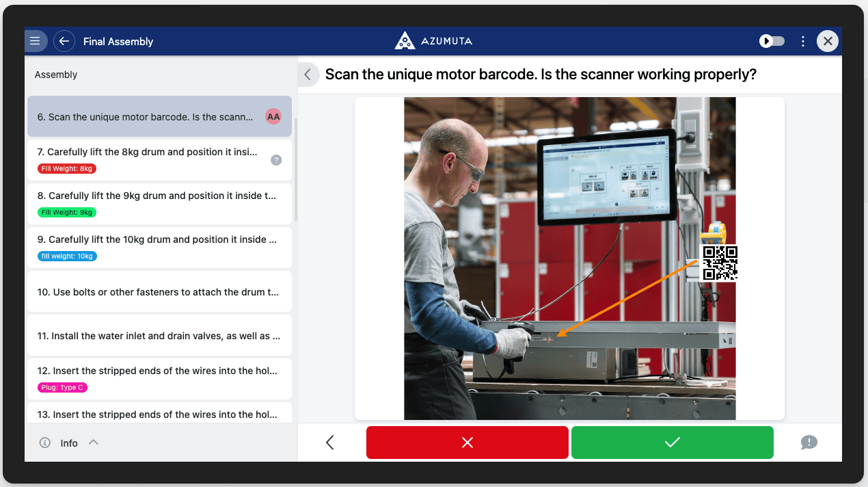Open step 10 Use bolts or fasteners
The image size is (868, 487).
pyautogui.click(x=158, y=292)
